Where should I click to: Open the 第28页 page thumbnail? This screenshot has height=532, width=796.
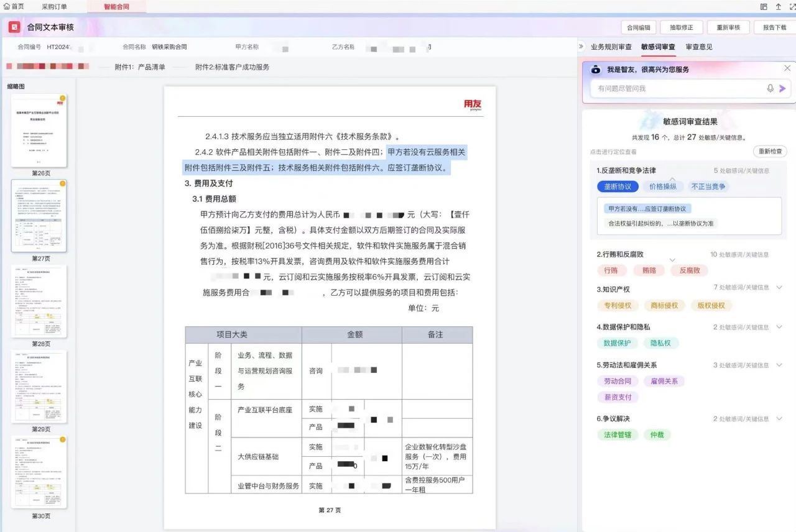tap(39, 302)
